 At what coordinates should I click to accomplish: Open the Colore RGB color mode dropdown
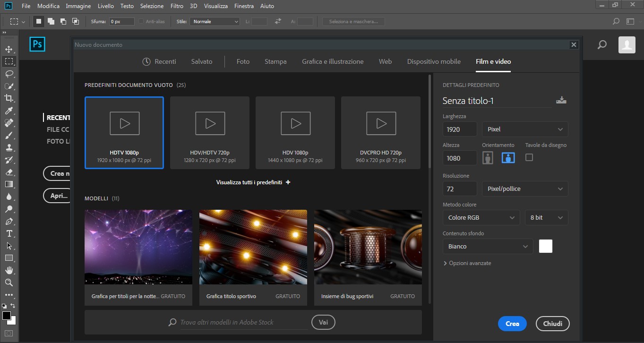coord(481,218)
